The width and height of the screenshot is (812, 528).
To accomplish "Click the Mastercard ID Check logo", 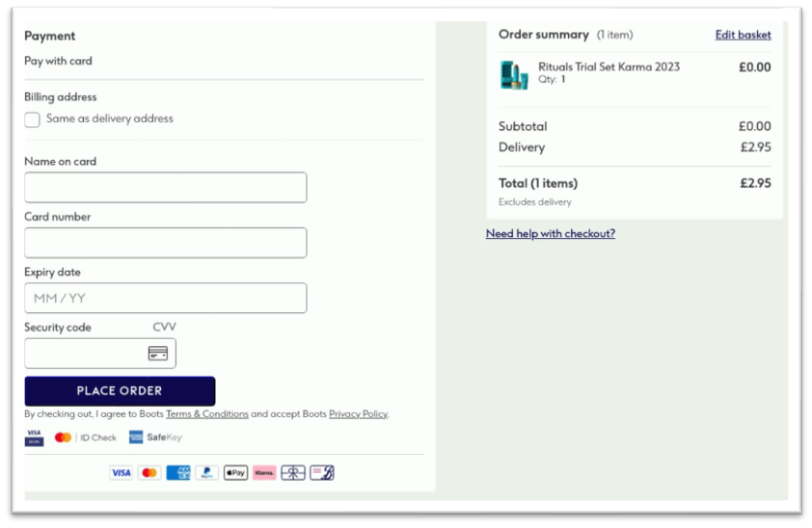I will tap(86, 437).
